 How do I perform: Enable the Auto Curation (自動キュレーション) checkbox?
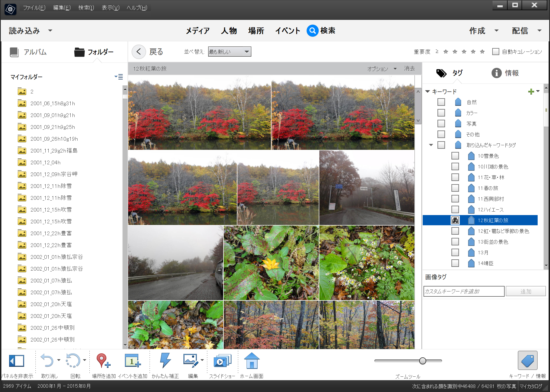tap(495, 52)
